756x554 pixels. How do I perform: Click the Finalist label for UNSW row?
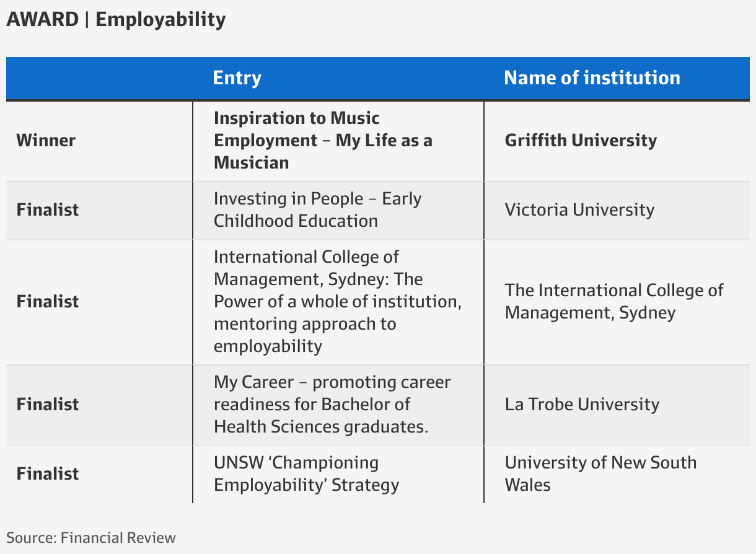48,473
